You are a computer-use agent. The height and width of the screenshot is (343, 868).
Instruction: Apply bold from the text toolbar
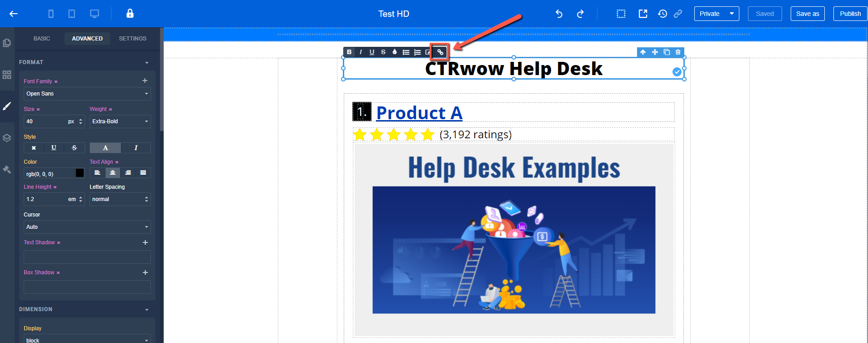[349, 52]
